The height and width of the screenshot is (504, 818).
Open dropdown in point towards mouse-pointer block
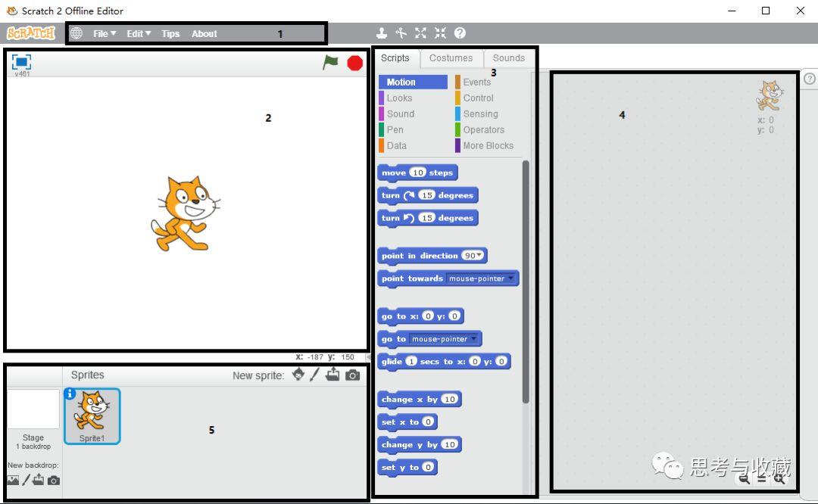point(510,278)
